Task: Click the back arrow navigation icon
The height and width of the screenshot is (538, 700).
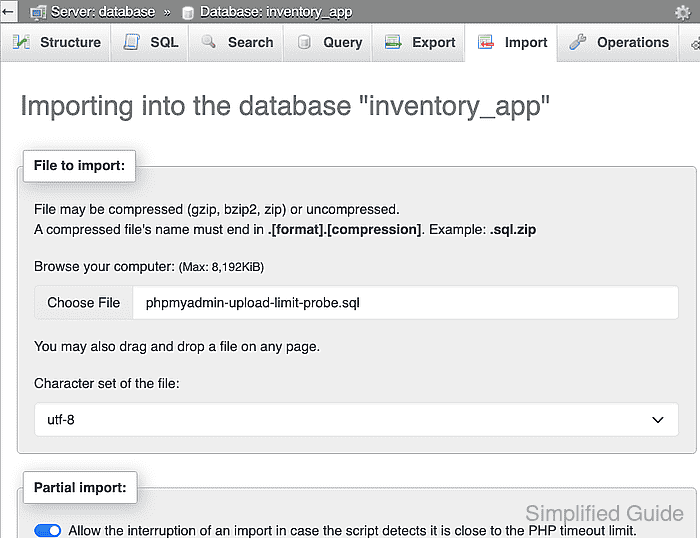Action: pyautogui.click(x=8, y=11)
